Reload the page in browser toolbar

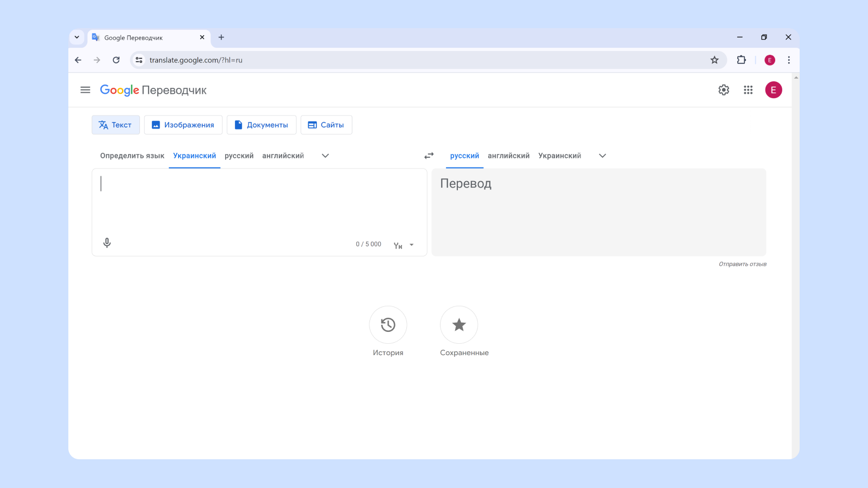point(116,60)
